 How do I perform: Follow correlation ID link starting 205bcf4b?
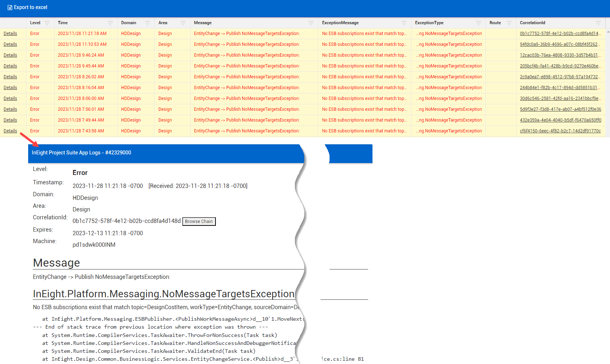(560, 66)
